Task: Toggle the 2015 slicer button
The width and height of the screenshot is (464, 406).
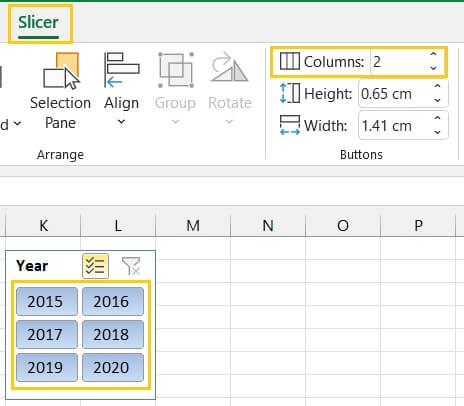Action: (x=47, y=301)
